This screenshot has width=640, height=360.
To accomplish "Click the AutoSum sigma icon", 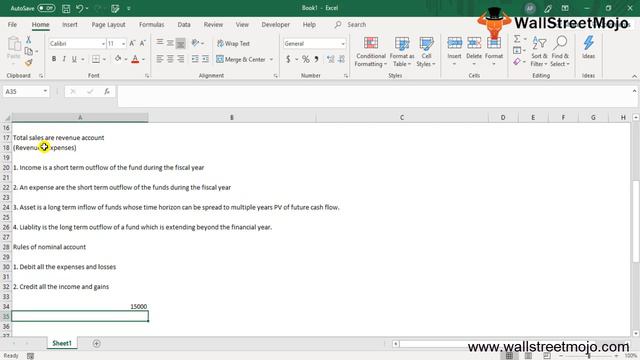I will point(517,39).
